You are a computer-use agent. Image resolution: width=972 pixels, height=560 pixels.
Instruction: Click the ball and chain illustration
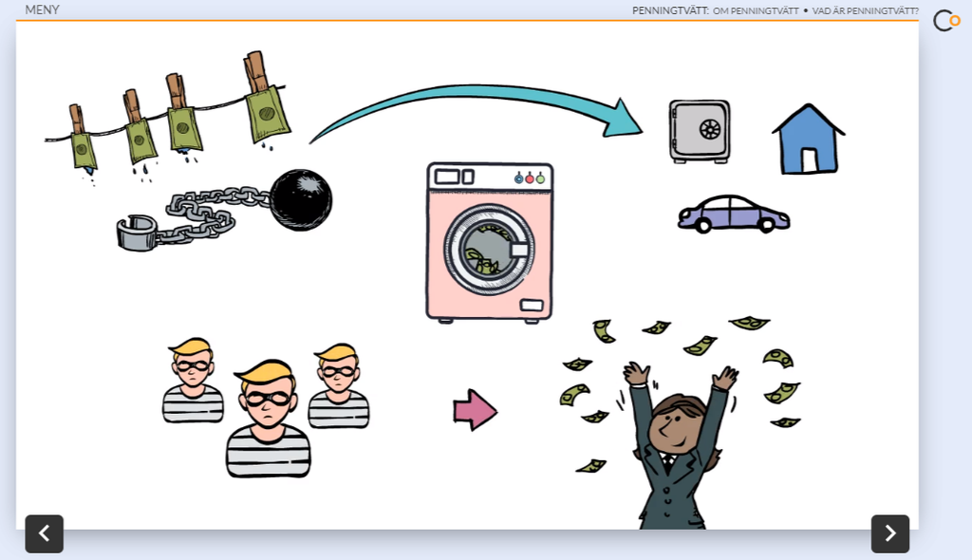(224, 210)
